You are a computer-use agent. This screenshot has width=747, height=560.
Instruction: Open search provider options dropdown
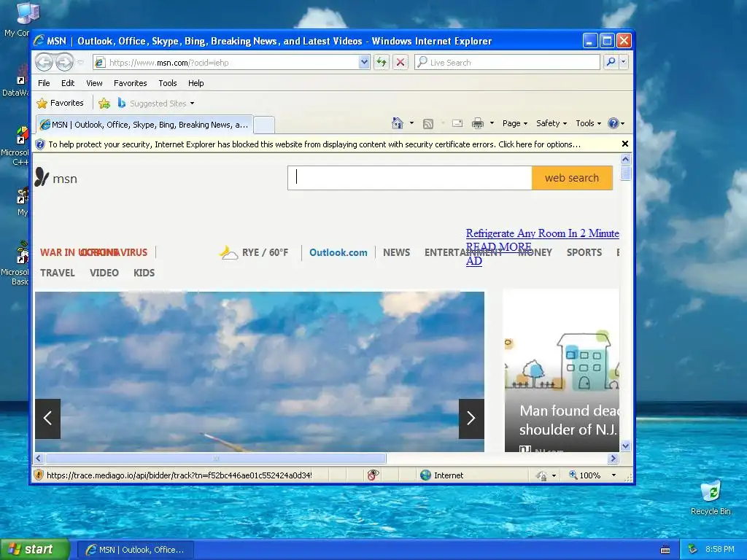623,63
